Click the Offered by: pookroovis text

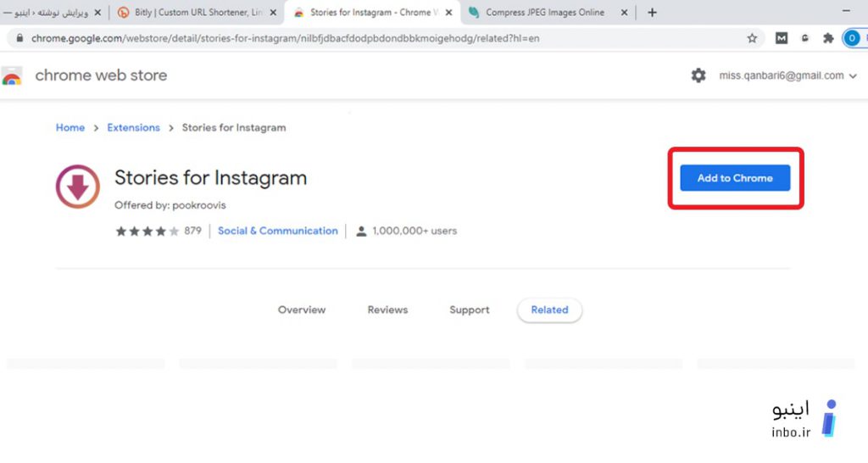click(170, 205)
